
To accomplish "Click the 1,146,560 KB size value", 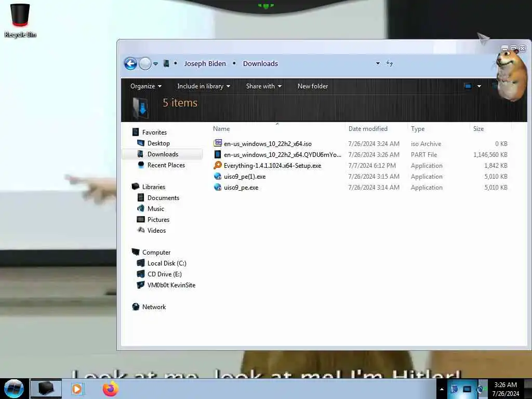I will (x=490, y=155).
